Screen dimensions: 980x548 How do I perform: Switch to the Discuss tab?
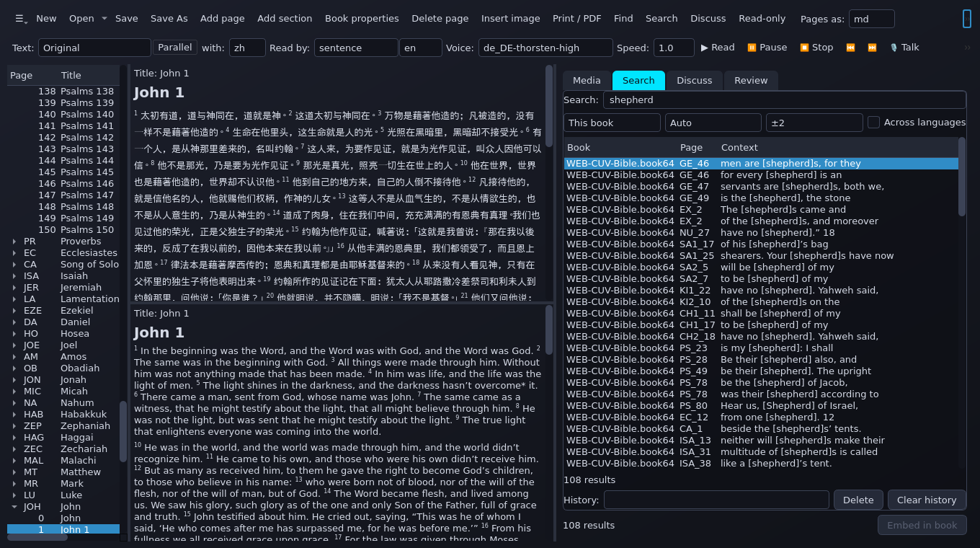[694, 81]
